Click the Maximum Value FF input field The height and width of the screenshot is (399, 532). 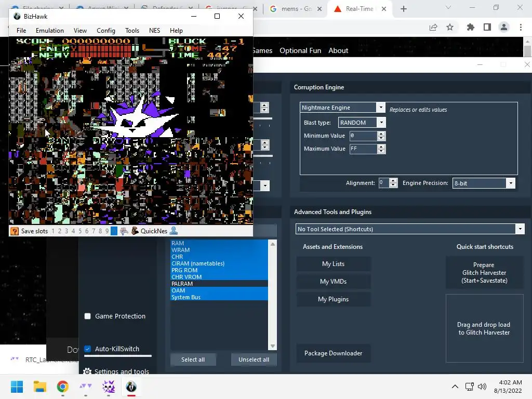point(363,149)
